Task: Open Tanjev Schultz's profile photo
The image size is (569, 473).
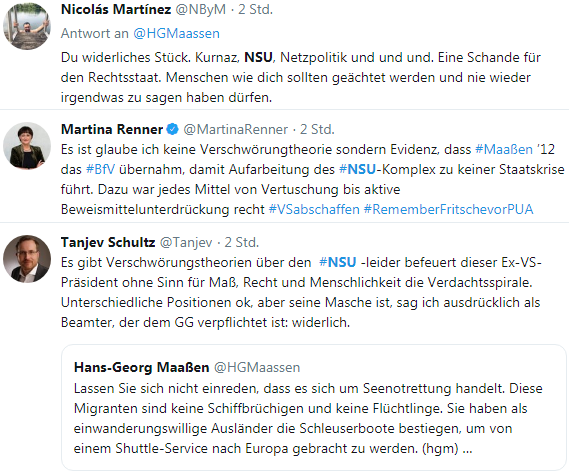Action: pos(27,259)
